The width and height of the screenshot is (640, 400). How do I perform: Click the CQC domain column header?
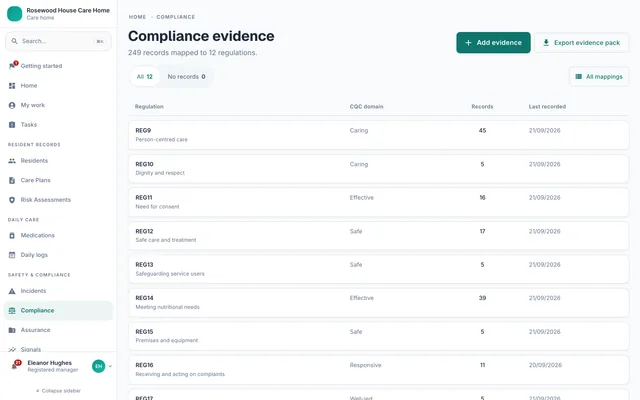coord(366,107)
